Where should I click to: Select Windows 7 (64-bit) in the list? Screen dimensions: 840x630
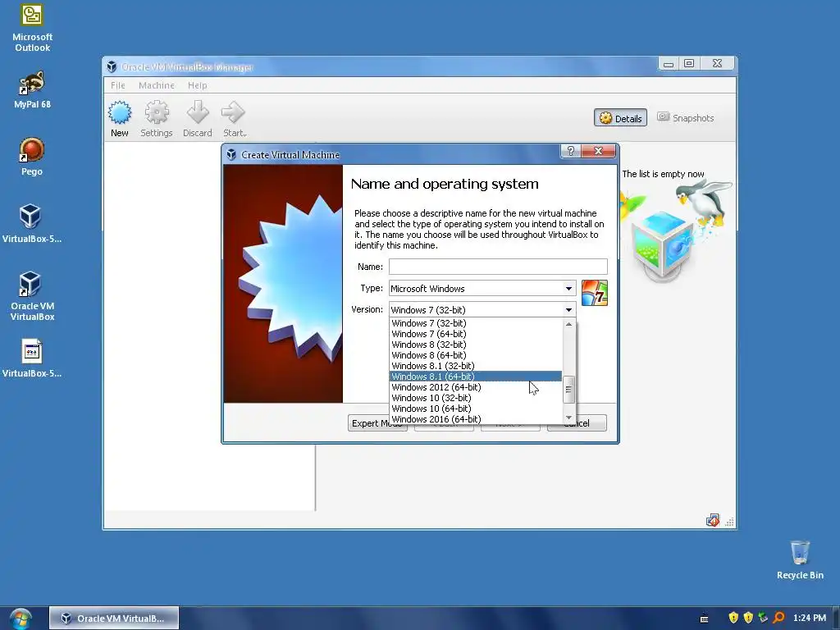(x=475, y=334)
